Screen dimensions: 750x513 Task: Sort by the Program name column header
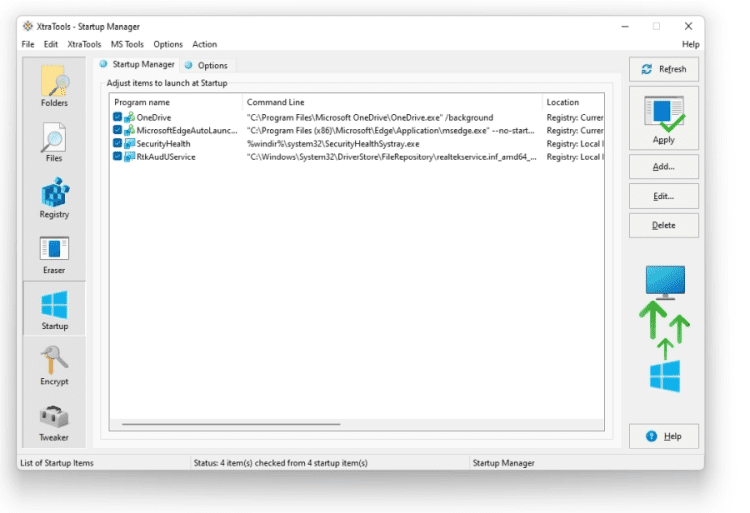(x=176, y=102)
